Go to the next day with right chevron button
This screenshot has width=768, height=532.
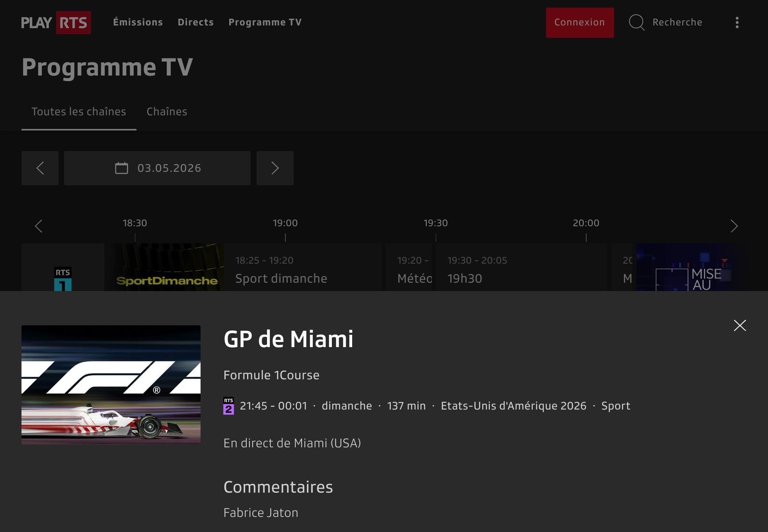(275, 168)
